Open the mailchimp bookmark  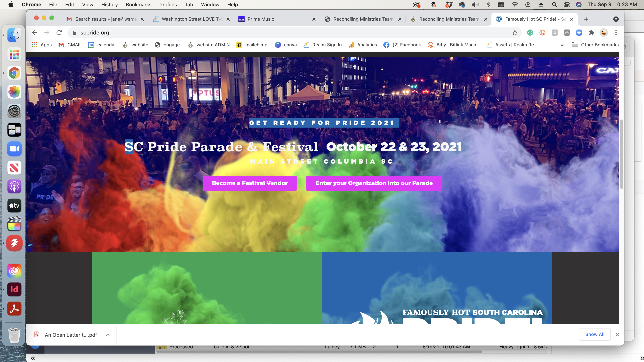[x=252, y=45]
